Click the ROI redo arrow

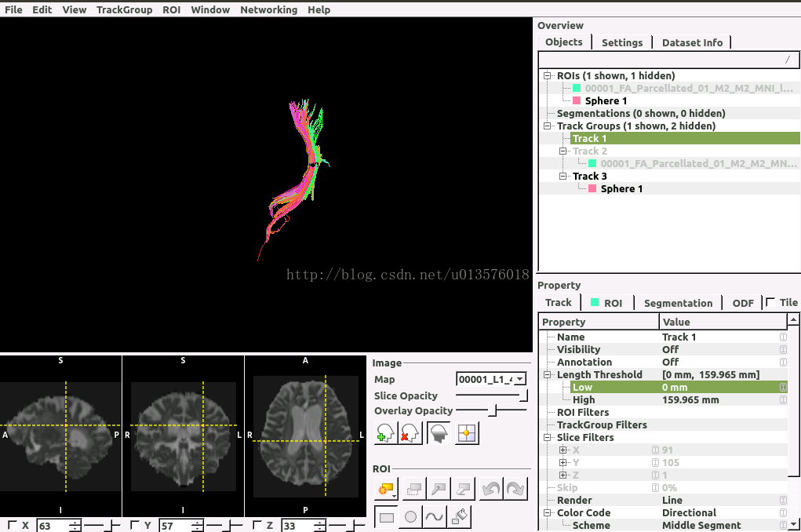515,490
